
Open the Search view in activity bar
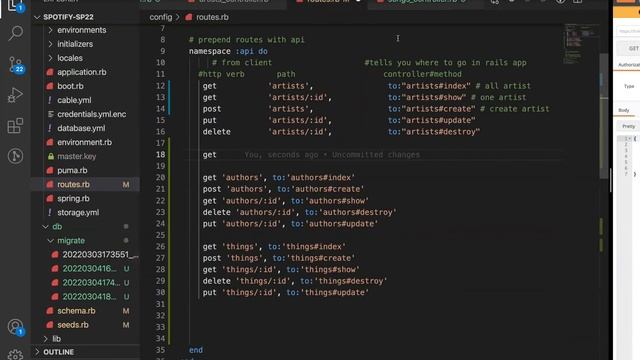tap(15, 33)
